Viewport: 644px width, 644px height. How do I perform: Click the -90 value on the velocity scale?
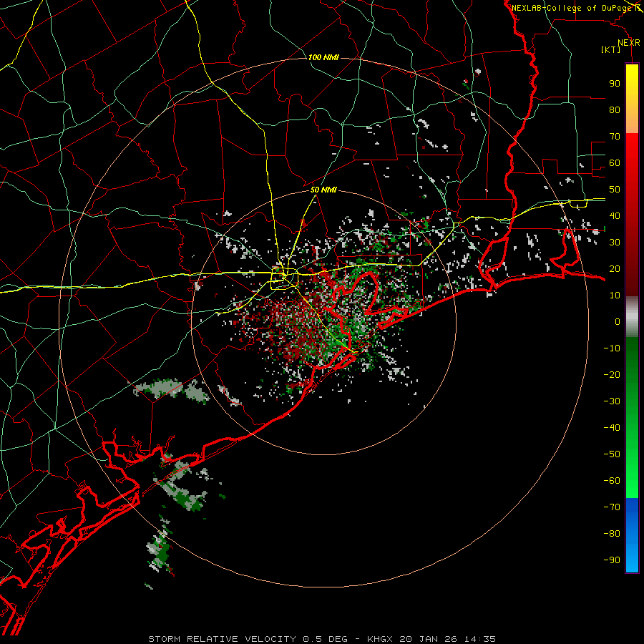tap(612, 560)
